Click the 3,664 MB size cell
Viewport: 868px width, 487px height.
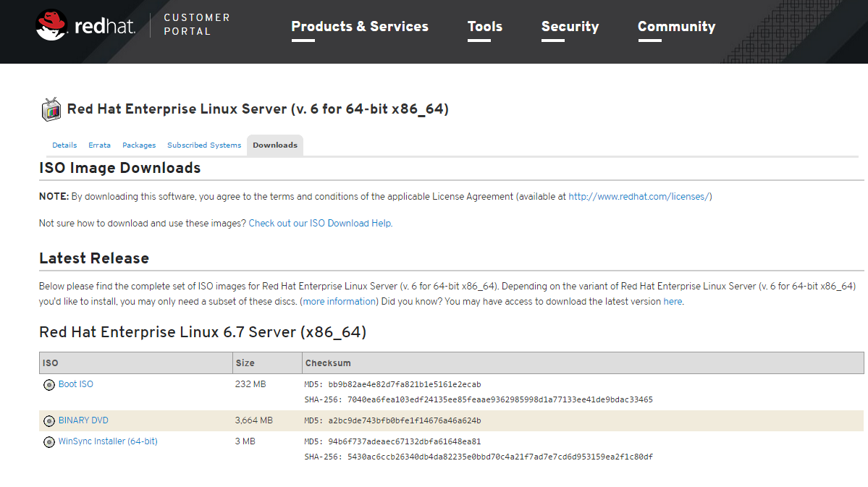click(x=253, y=420)
